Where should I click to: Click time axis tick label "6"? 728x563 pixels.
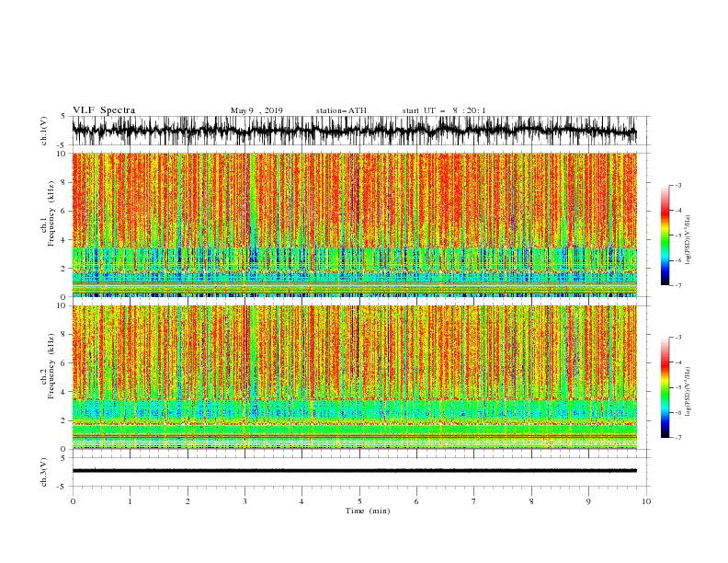[416, 501]
